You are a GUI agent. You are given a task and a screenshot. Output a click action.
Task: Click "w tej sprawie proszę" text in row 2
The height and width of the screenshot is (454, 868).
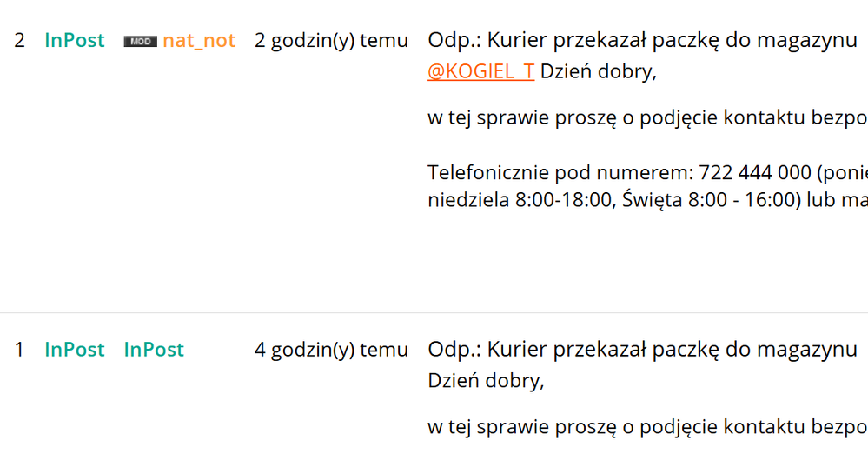pos(522,118)
